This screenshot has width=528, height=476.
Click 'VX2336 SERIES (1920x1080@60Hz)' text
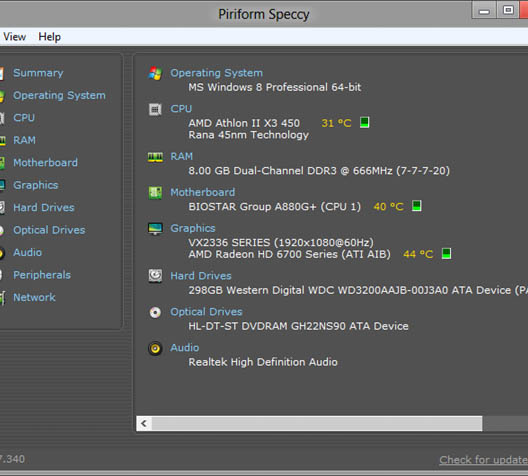[x=281, y=242]
